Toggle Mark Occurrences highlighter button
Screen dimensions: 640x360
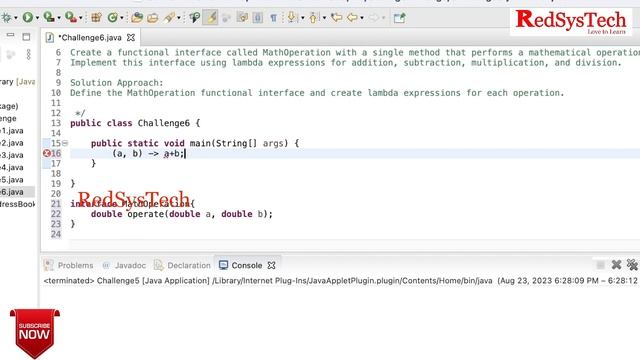210,18
